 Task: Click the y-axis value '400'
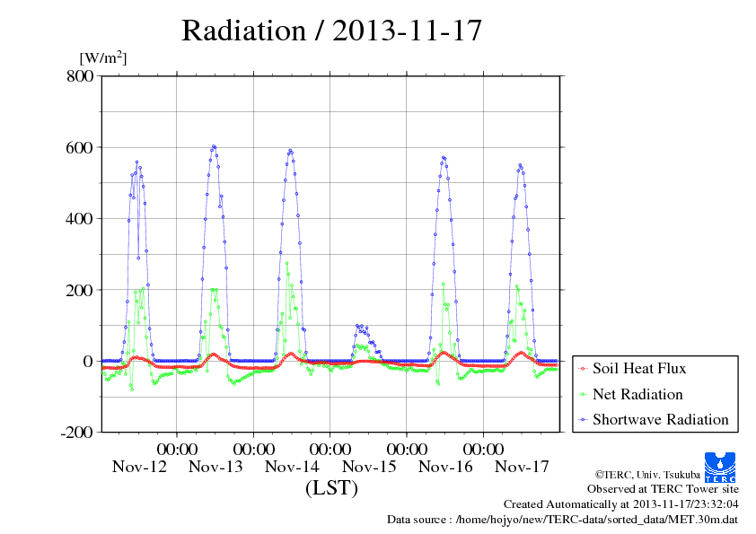[79, 219]
